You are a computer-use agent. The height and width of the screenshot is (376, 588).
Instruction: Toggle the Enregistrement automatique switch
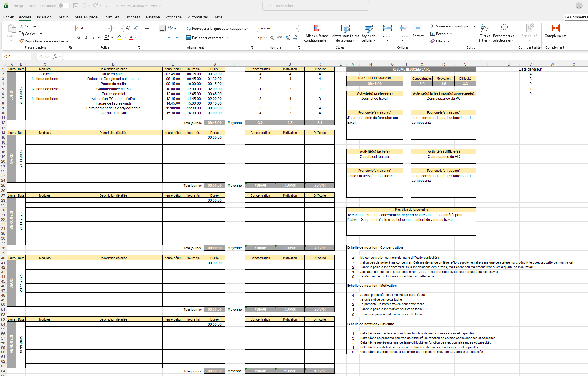point(64,6)
